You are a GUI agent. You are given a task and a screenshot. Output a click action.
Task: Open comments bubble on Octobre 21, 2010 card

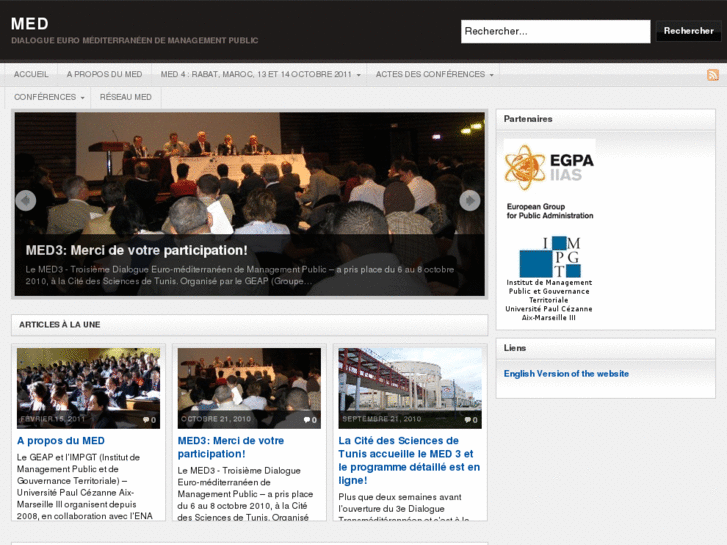tap(310, 420)
